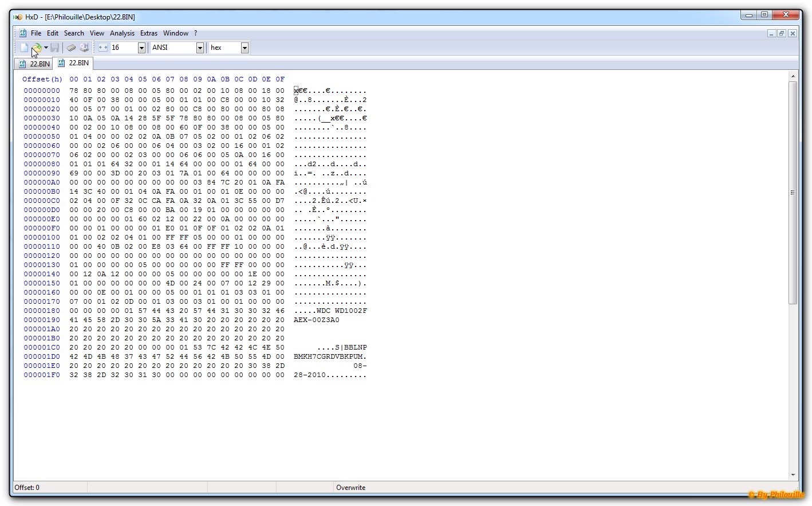The height and width of the screenshot is (506, 812).
Task: Open the ANSI charset dropdown
Action: (200, 48)
